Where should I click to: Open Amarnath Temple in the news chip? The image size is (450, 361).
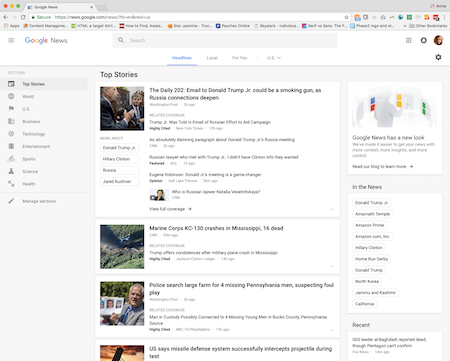pyautogui.click(x=372, y=214)
